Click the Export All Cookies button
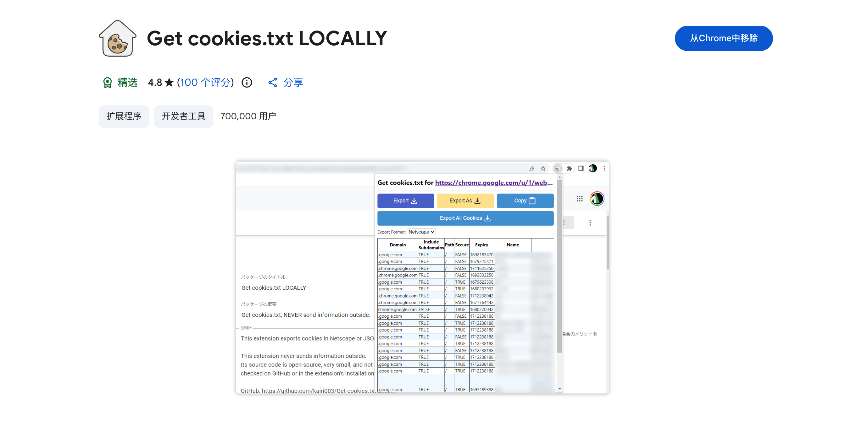 (465, 218)
